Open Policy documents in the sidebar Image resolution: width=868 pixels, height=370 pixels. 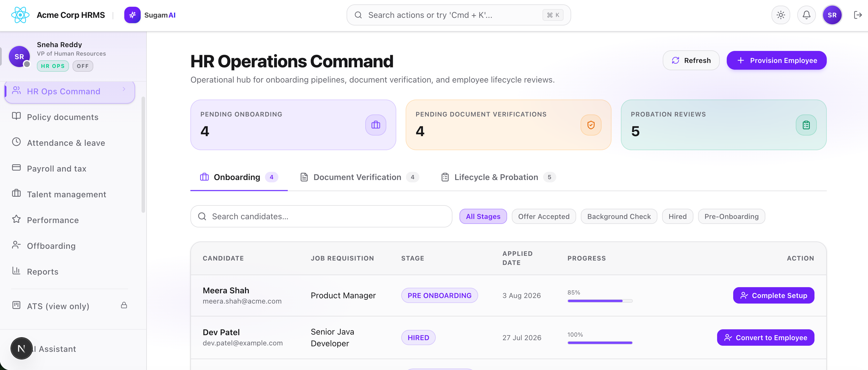[x=70, y=117]
